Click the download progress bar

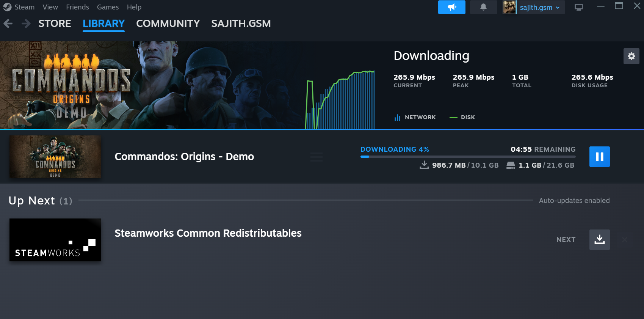(468, 157)
